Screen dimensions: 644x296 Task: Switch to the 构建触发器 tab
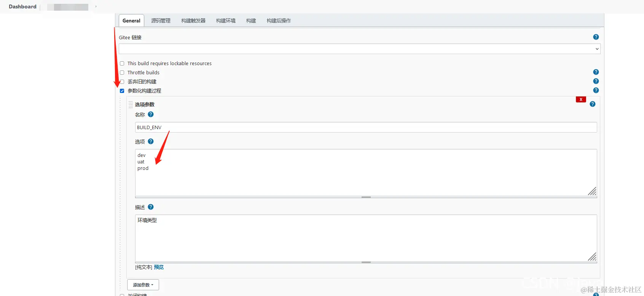point(193,21)
